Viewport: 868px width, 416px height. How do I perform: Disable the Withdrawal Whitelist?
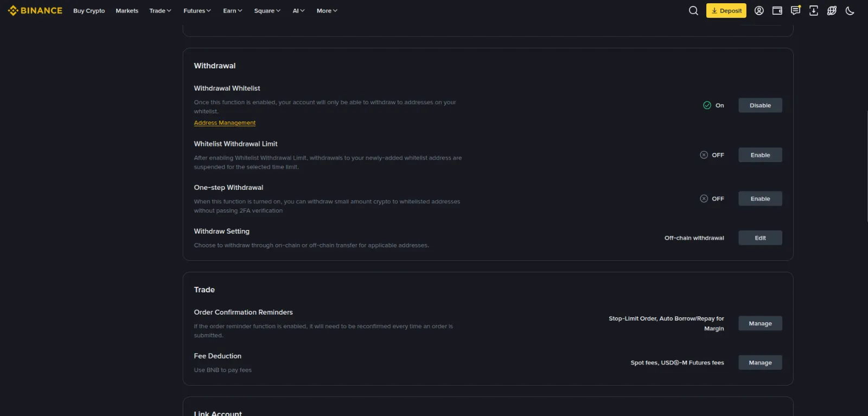point(760,105)
